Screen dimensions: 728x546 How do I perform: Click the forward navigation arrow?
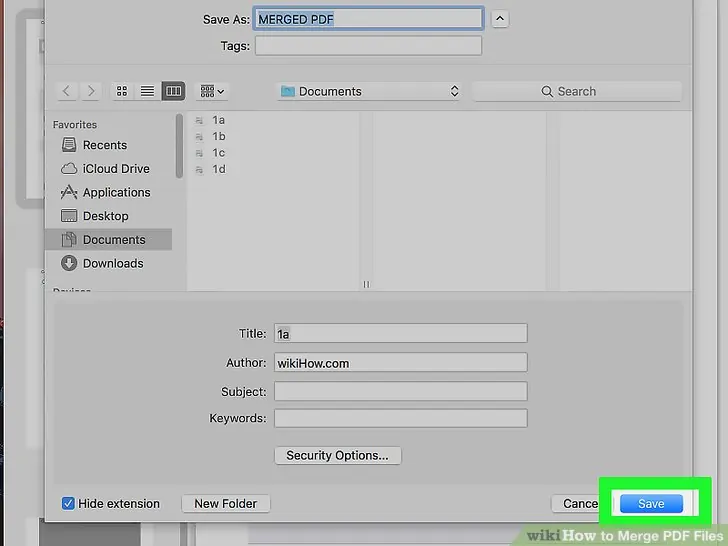coord(91,91)
